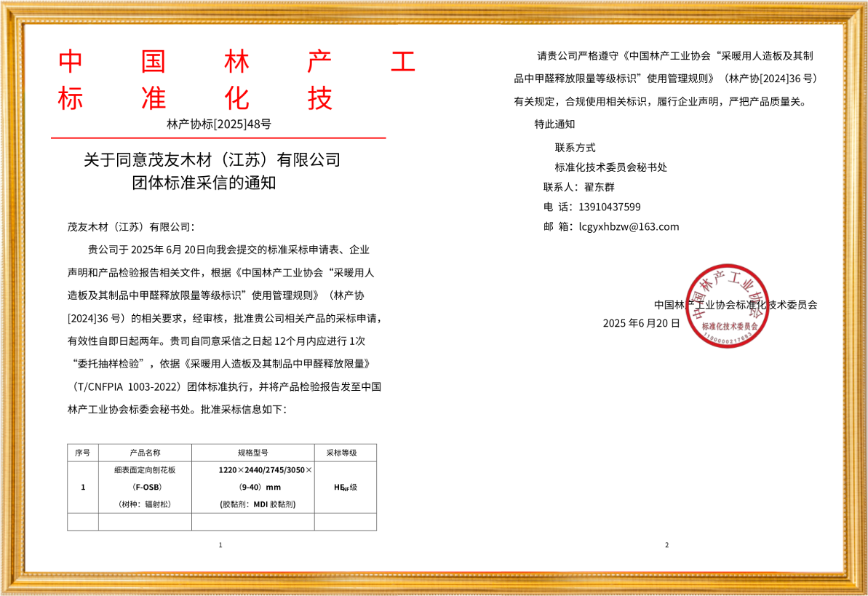Click the 规格型号 table column header

(252, 453)
